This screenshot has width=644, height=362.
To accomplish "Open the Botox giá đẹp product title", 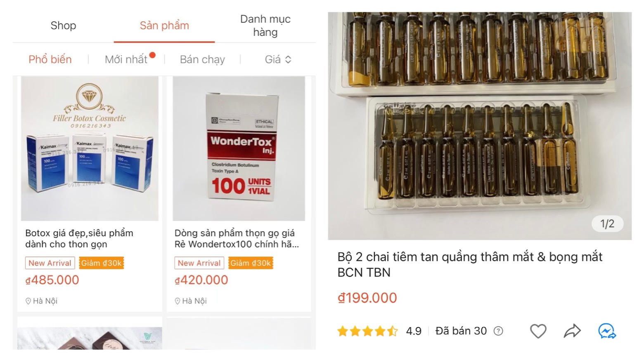I will coord(79,239).
